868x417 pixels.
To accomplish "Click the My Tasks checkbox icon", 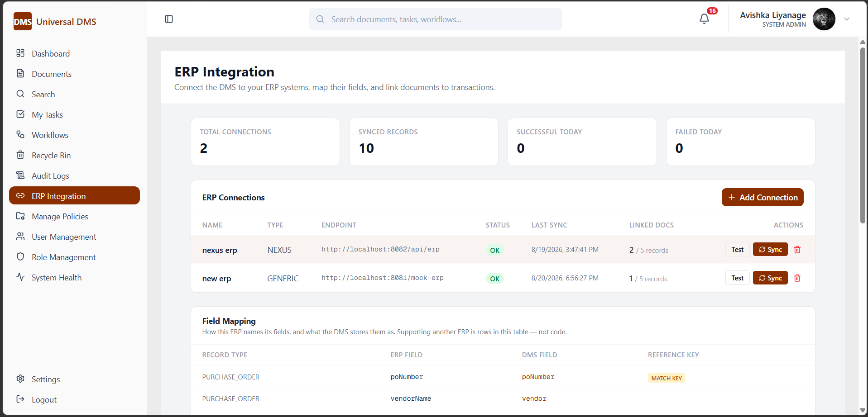I will tap(20, 114).
